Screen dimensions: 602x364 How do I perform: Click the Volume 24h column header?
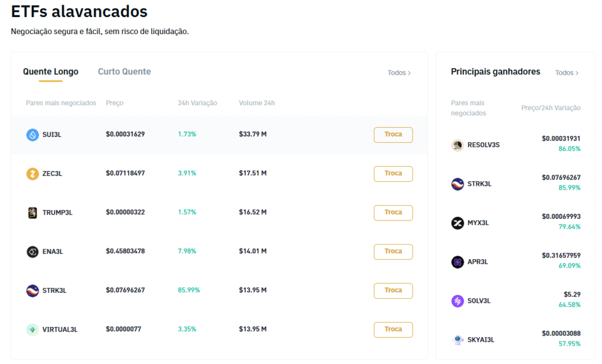click(x=257, y=103)
